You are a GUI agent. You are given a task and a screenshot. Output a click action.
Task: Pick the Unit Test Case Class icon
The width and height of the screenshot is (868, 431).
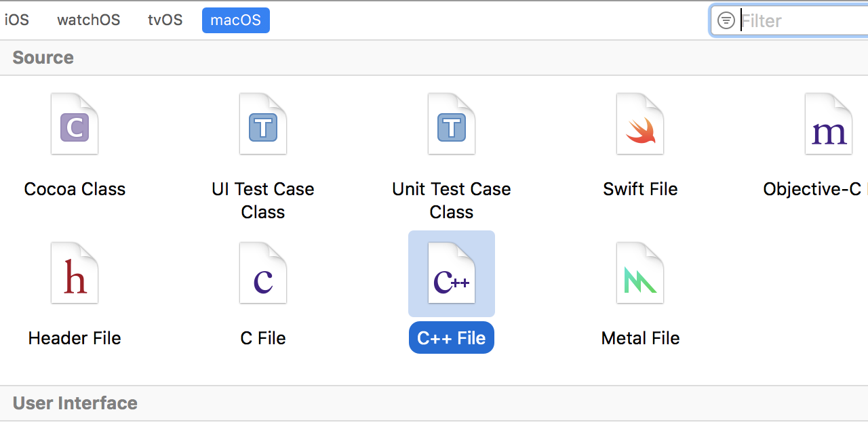click(452, 125)
